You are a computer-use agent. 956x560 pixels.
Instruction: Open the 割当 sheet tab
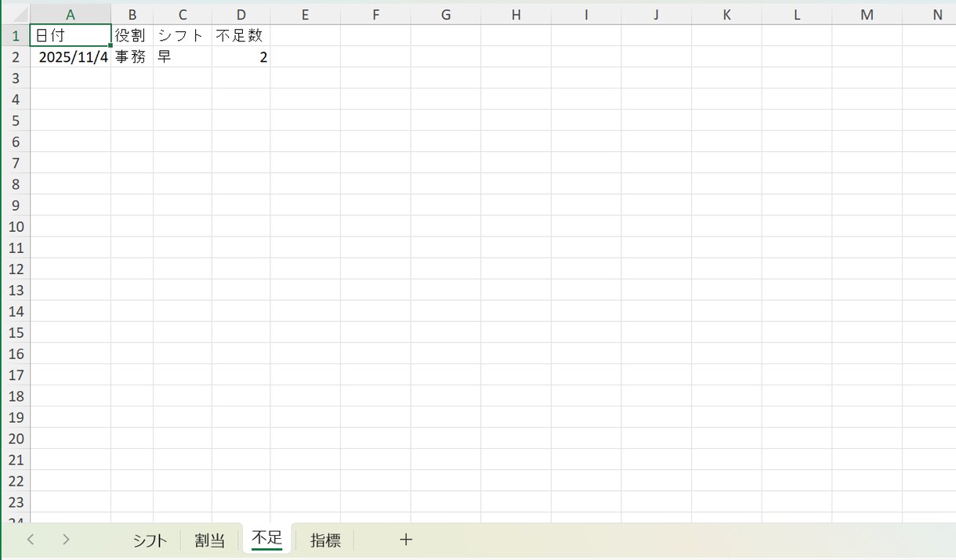(x=210, y=540)
